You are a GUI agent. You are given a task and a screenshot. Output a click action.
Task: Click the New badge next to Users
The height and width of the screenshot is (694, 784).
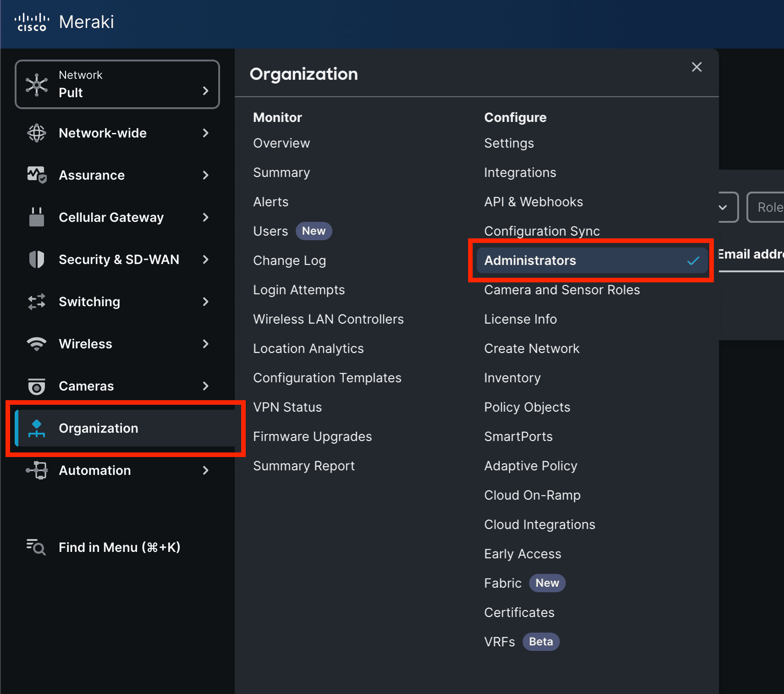314,231
